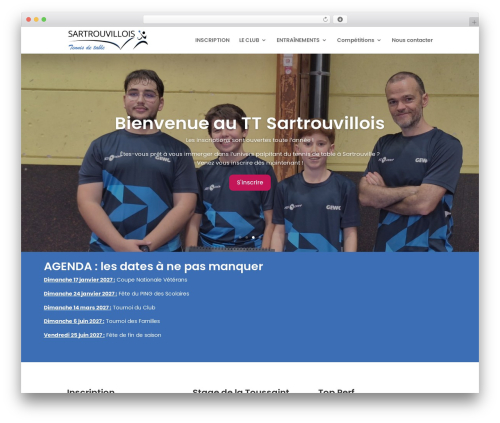This screenshot has height=423, width=500.
Task: Click the pink S'inscrire button
Action: pyautogui.click(x=250, y=182)
